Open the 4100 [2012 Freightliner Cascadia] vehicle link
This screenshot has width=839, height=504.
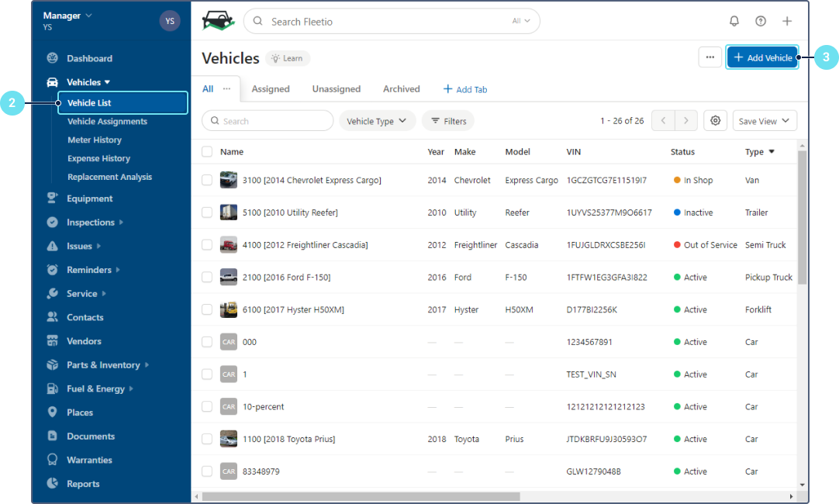click(x=305, y=245)
